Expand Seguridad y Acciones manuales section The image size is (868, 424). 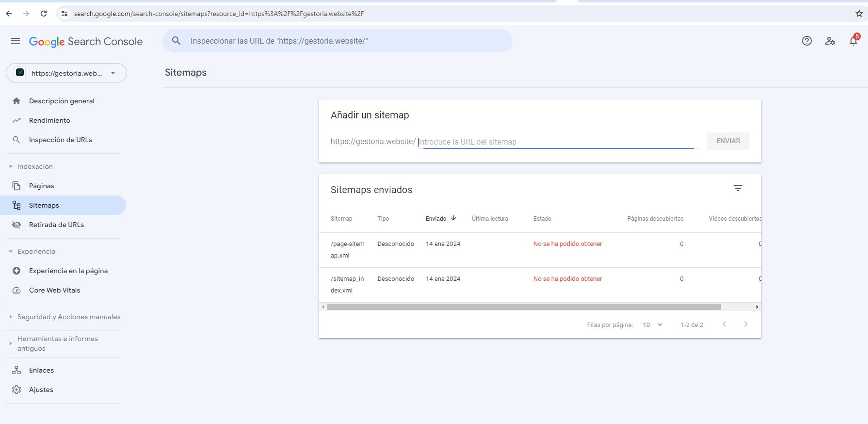(x=11, y=317)
